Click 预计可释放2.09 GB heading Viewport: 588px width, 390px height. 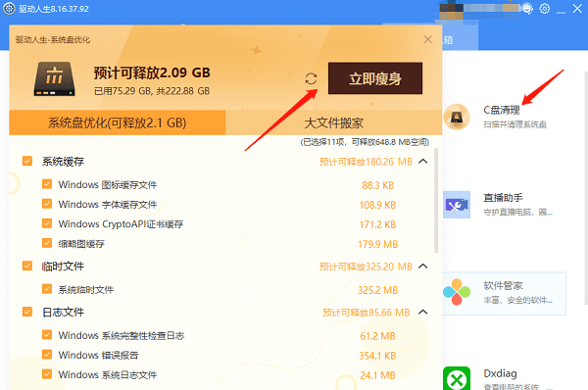(x=152, y=73)
